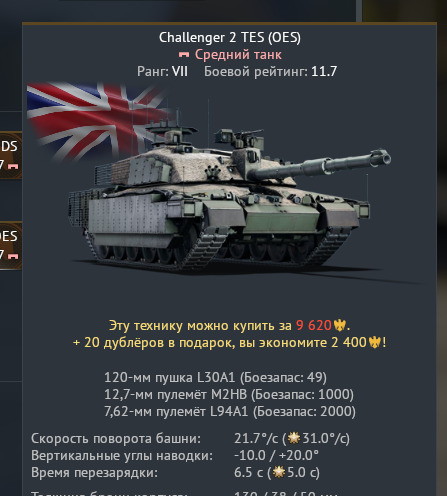Click the Средний танк class label
The height and width of the screenshot is (496, 447).
238,55
